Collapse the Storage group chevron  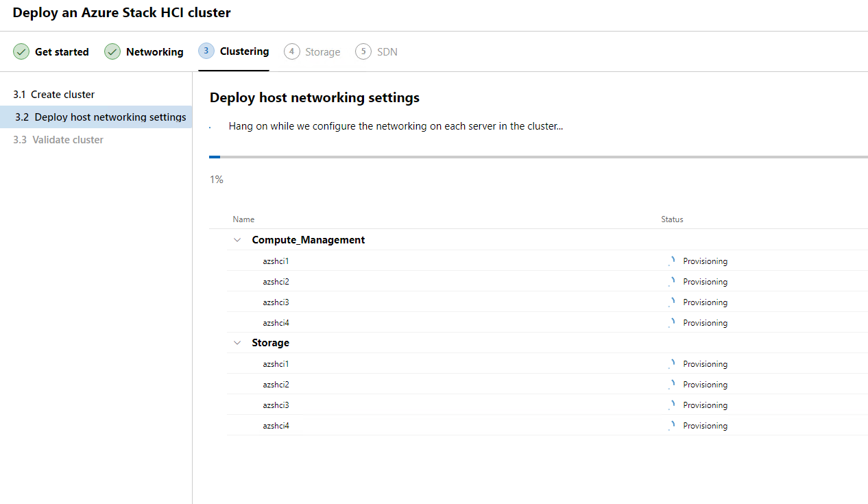tap(238, 343)
